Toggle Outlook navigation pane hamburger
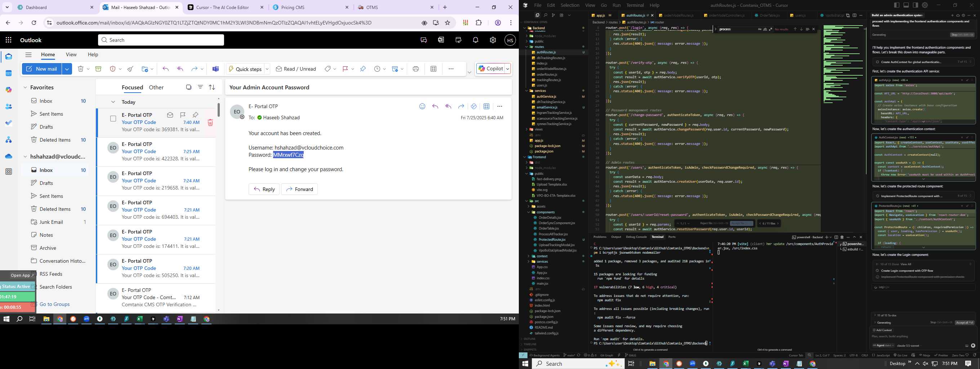 pos(28,54)
